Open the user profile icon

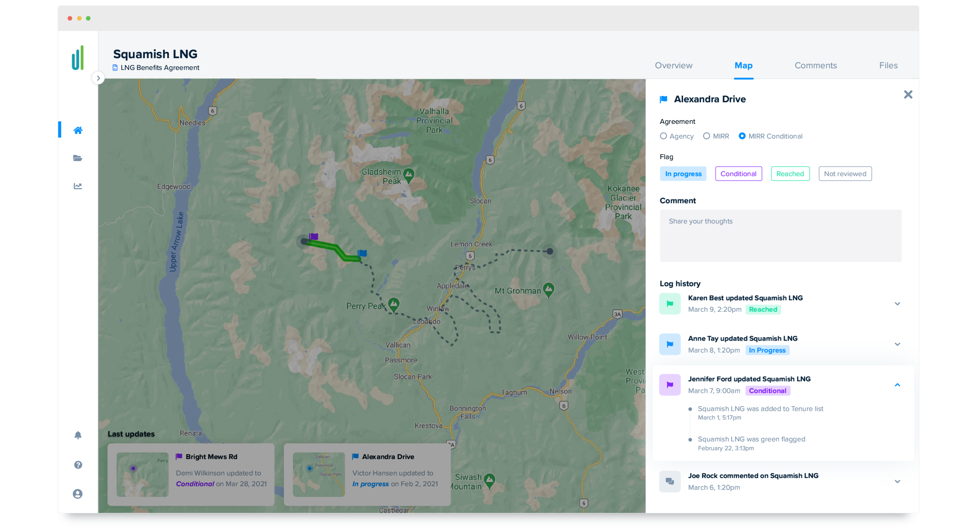[78, 494]
